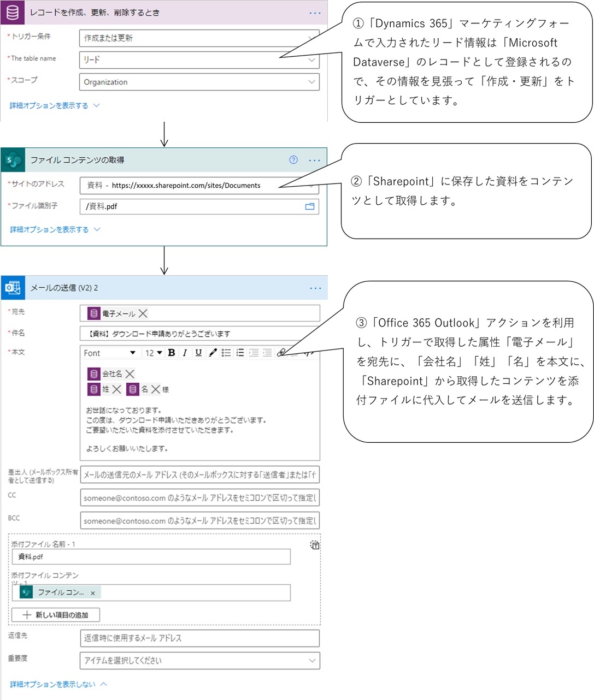Remove the ファイル コン... attachment content token
This screenshot has width=594, height=700.
coord(93,593)
